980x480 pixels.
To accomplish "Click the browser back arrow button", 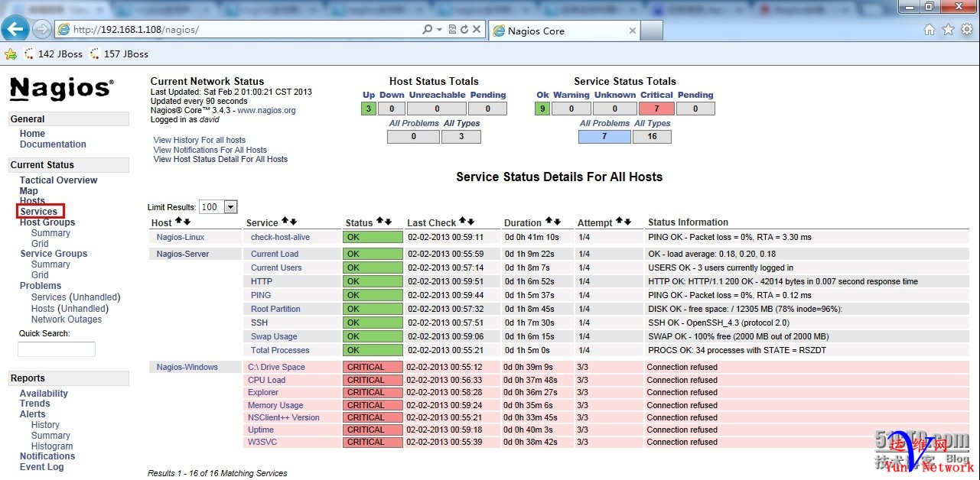I will [x=15, y=30].
